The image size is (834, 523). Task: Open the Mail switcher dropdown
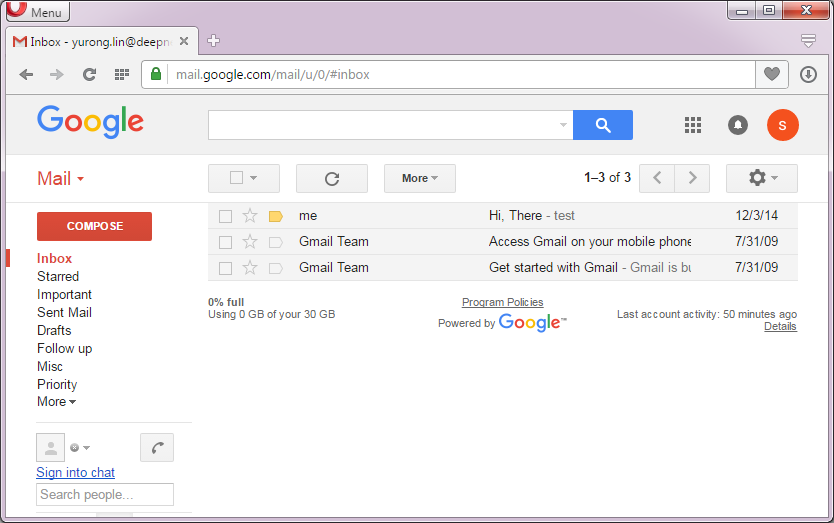61,178
